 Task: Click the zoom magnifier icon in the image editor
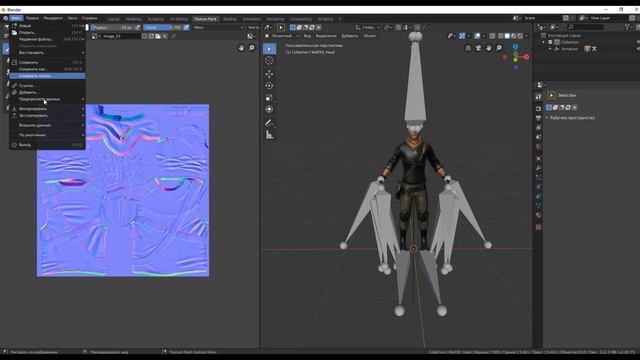click(252, 48)
